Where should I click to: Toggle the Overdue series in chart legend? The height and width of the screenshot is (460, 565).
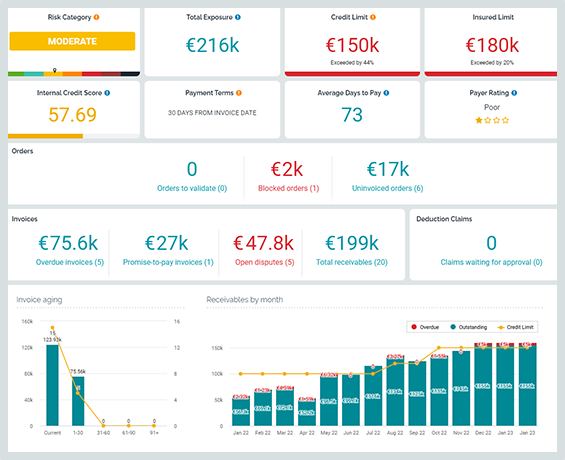(x=425, y=327)
